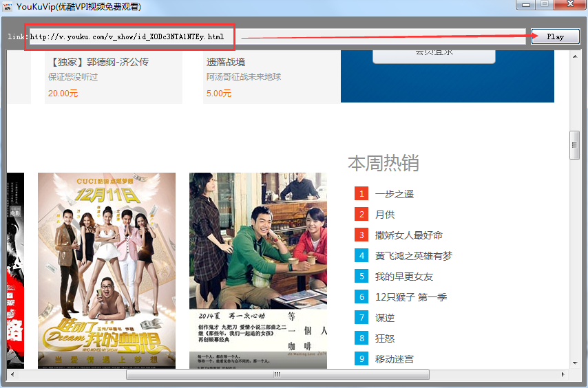Click rank badge number 9
This screenshot has width=588, height=388.
click(361, 359)
